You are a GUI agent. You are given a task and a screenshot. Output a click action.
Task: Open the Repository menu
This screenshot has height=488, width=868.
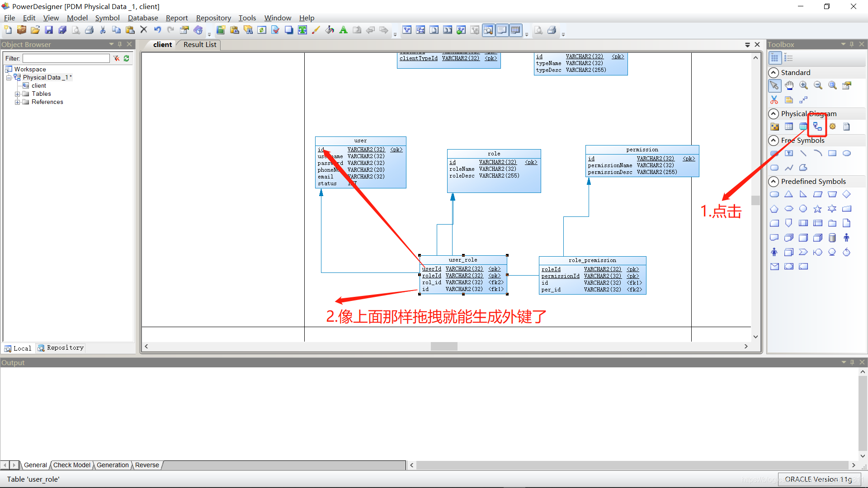pos(213,18)
